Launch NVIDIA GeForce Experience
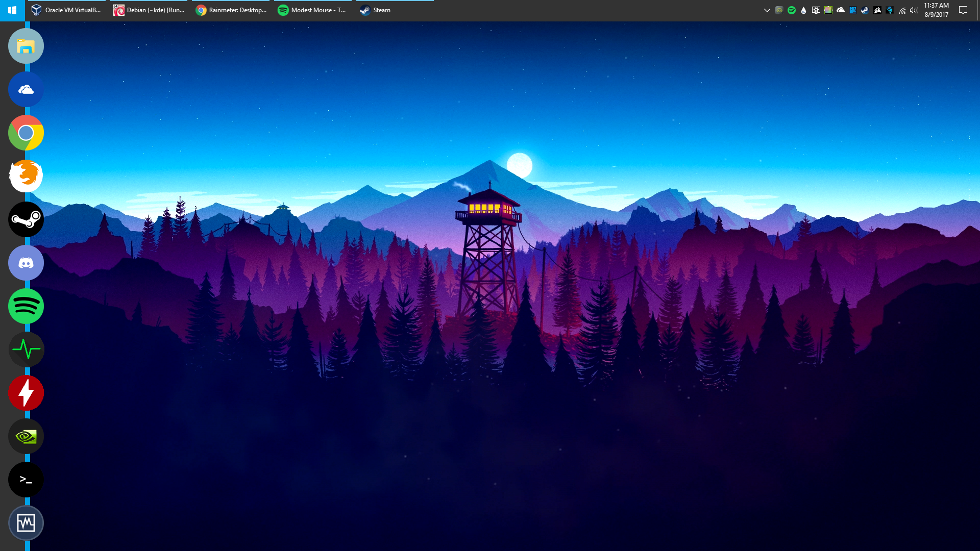980x551 pixels. click(26, 436)
